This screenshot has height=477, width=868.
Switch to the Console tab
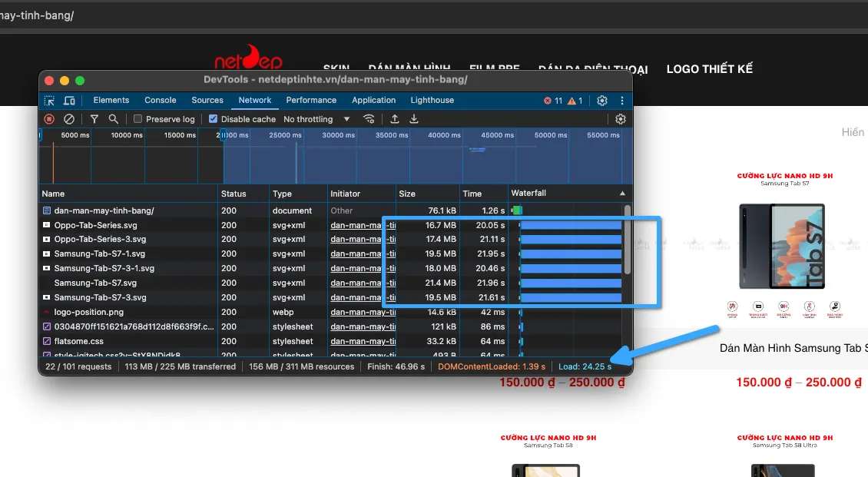[x=160, y=100]
